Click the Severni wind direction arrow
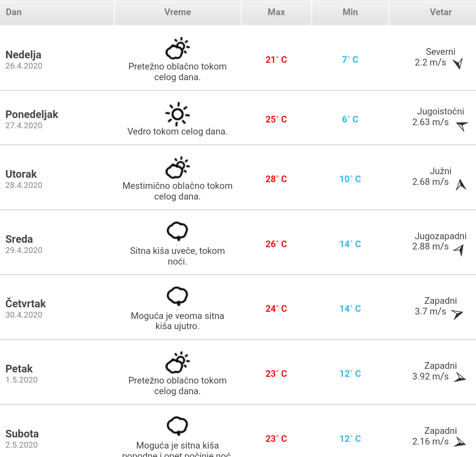The width and height of the screenshot is (476, 457). coord(458,64)
